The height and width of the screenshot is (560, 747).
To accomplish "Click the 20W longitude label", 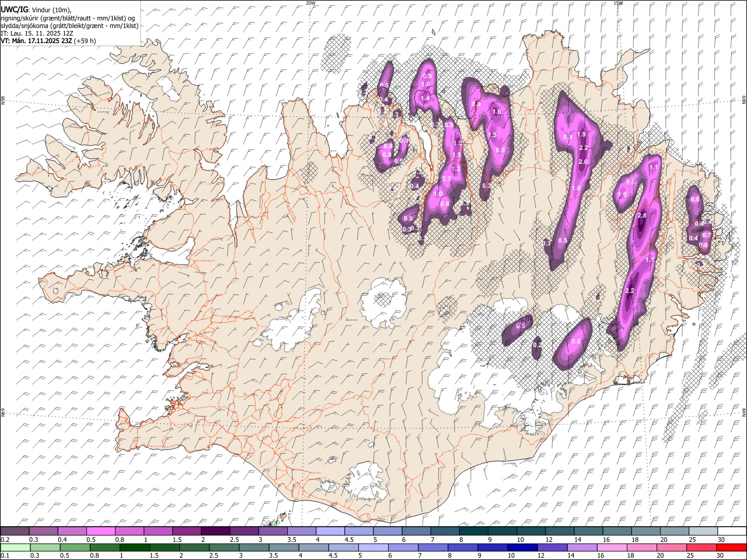I will (310, 3).
